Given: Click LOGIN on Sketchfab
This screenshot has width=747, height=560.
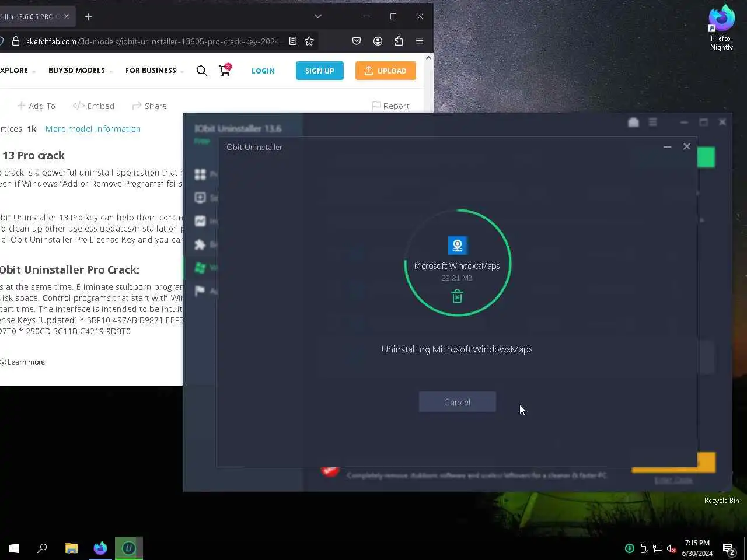Looking at the screenshot, I should [263, 71].
